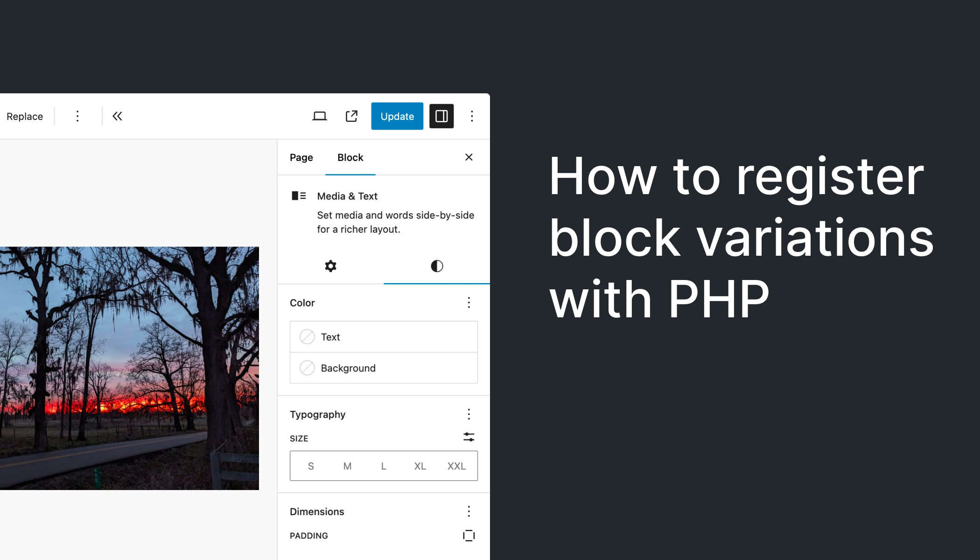
Task: Open the editor options three-dot menu
Action: tap(472, 116)
